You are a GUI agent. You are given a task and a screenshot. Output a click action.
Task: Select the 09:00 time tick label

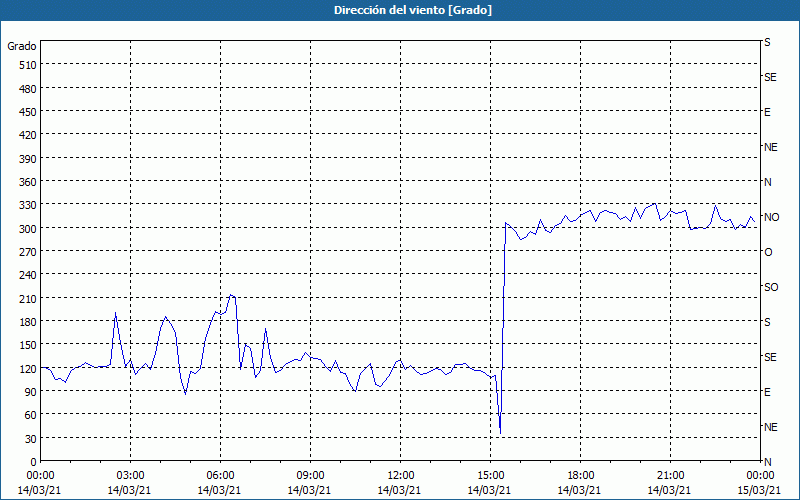(x=310, y=476)
